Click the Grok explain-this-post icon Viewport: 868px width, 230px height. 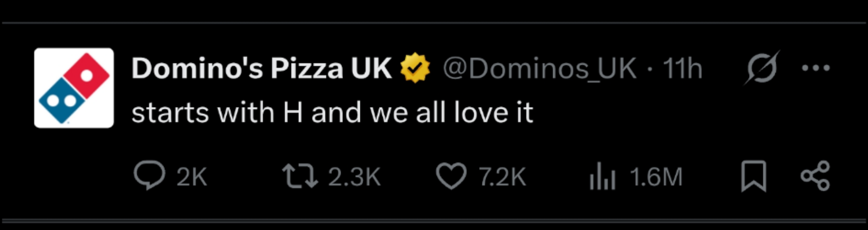tap(761, 68)
